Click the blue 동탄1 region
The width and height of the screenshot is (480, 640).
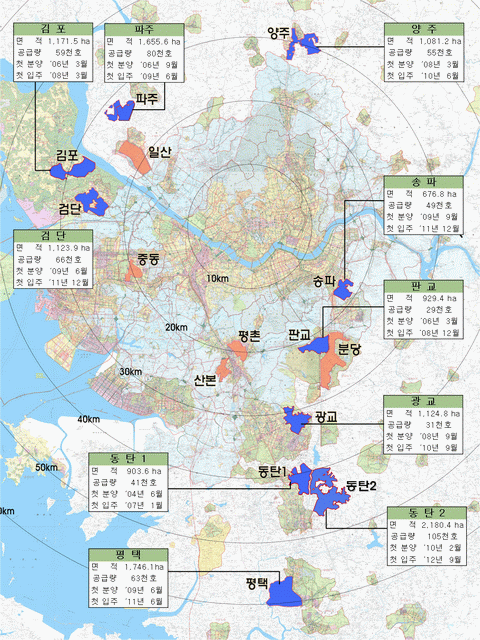(x=300, y=478)
